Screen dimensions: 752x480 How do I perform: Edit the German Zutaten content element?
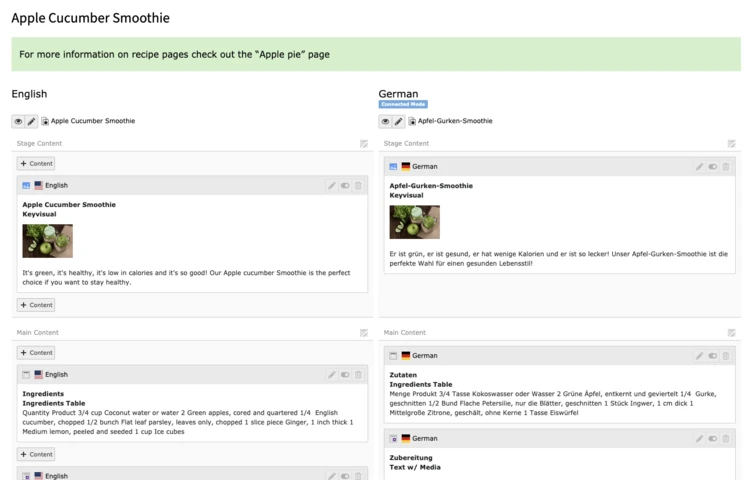coord(699,356)
